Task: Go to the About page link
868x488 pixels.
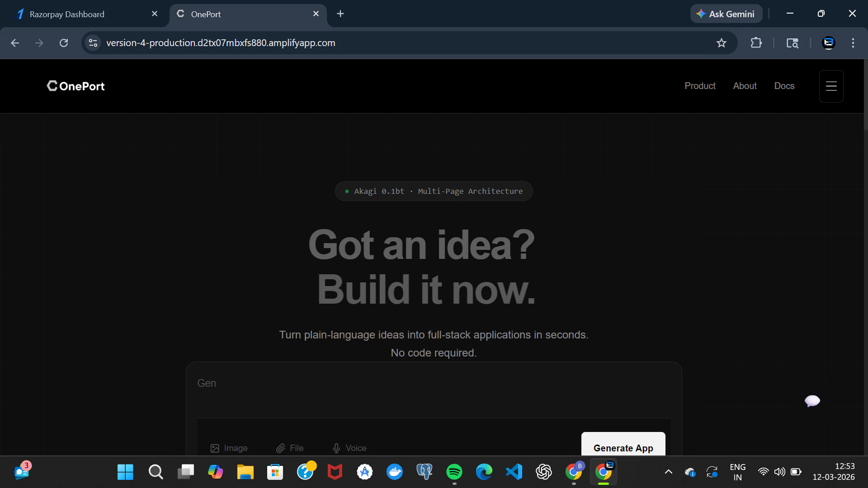Action: [x=745, y=86]
